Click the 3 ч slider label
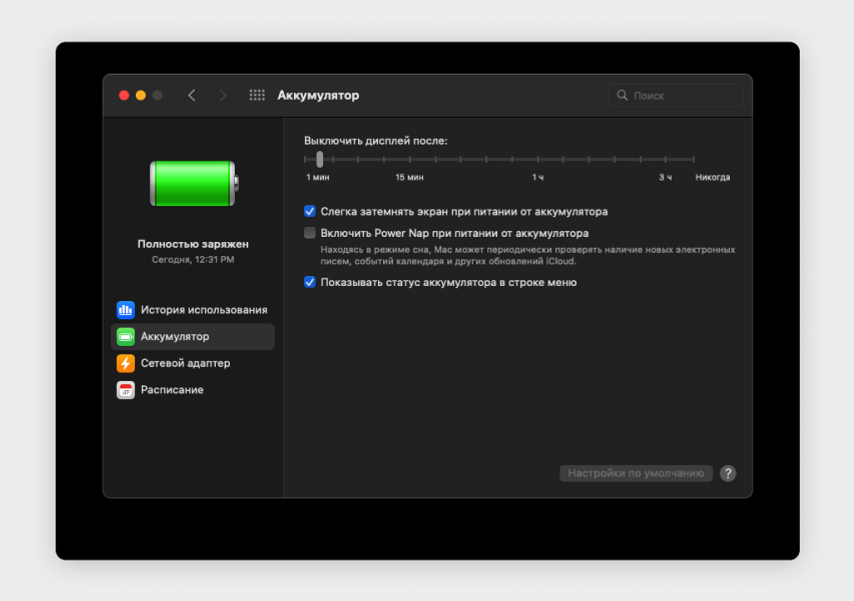This screenshot has height=601, width=854. (x=665, y=177)
